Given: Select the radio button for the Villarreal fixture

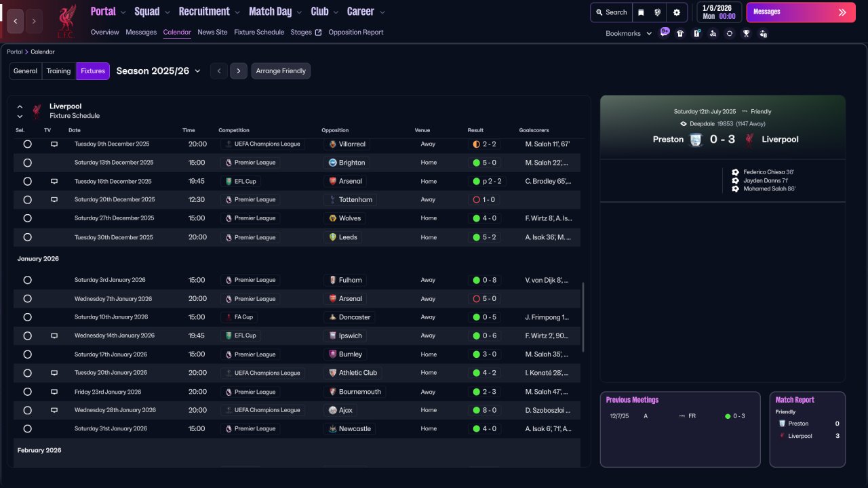Looking at the screenshot, I should [x=27, y=144].
